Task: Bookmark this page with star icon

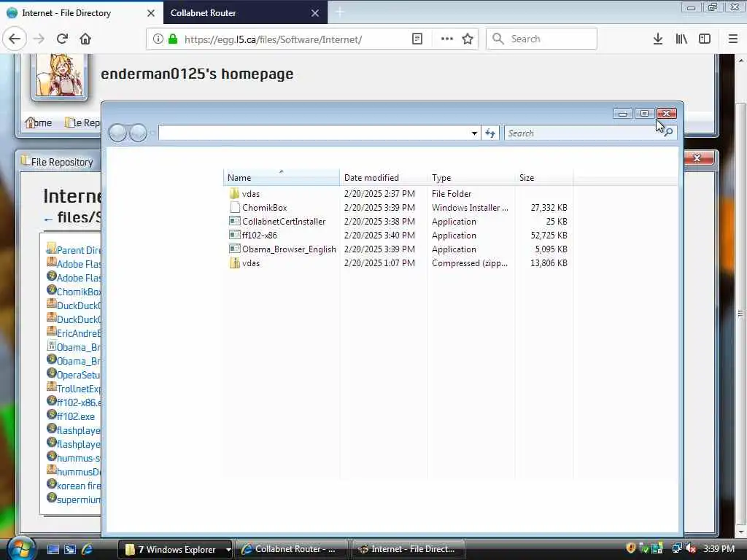Action: (x=468, y=39)
